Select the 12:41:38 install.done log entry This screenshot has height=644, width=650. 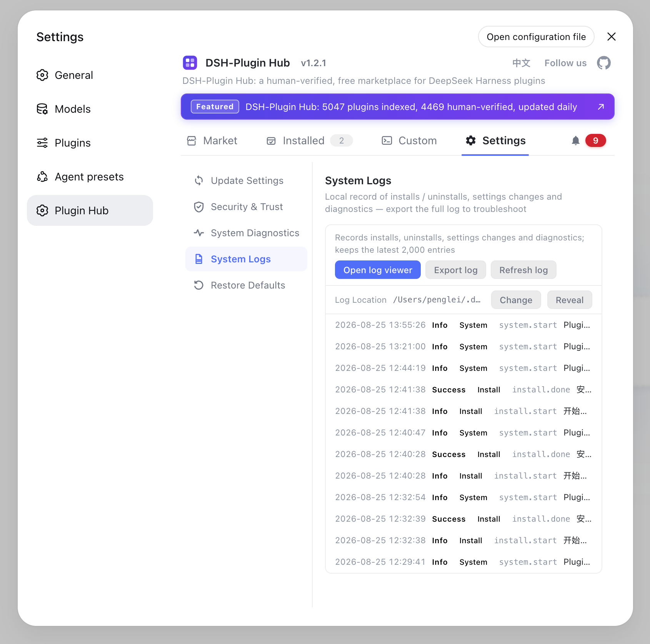(x=463, y=390)
